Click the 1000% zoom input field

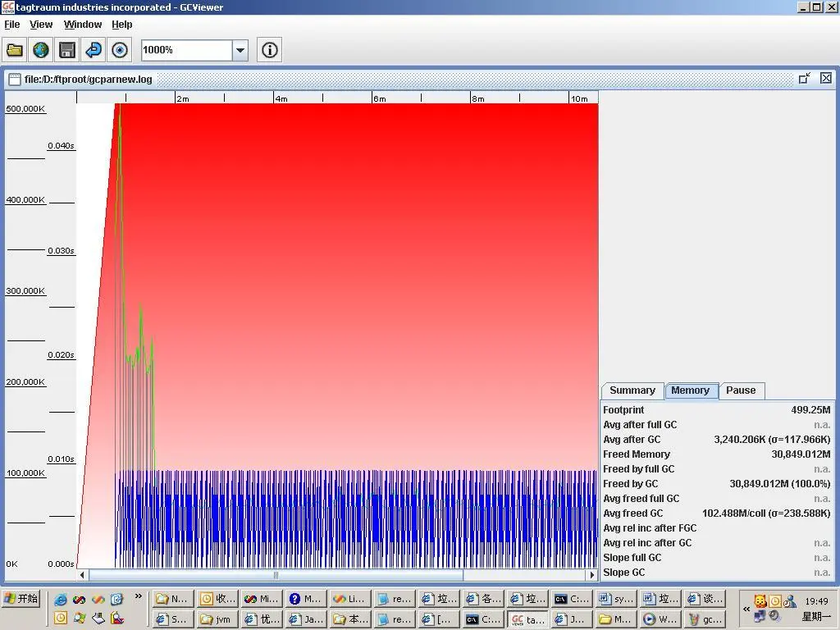[186, 50]
